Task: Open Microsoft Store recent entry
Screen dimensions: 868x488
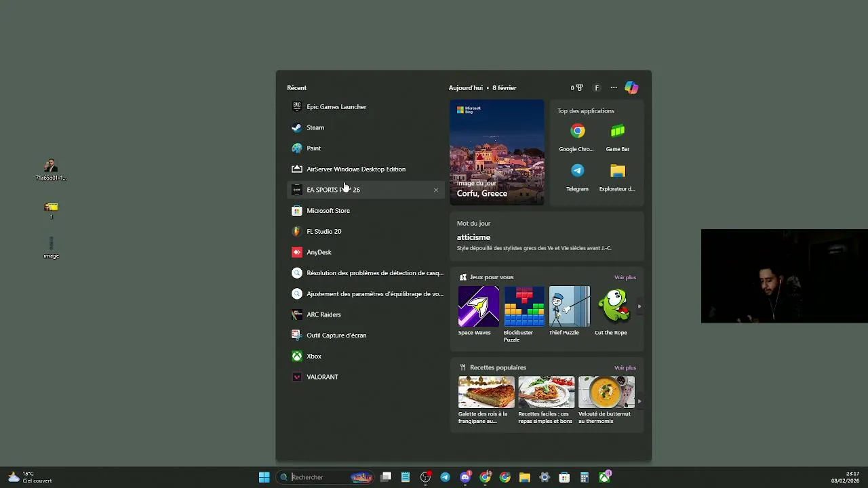Action: [366, 211]
